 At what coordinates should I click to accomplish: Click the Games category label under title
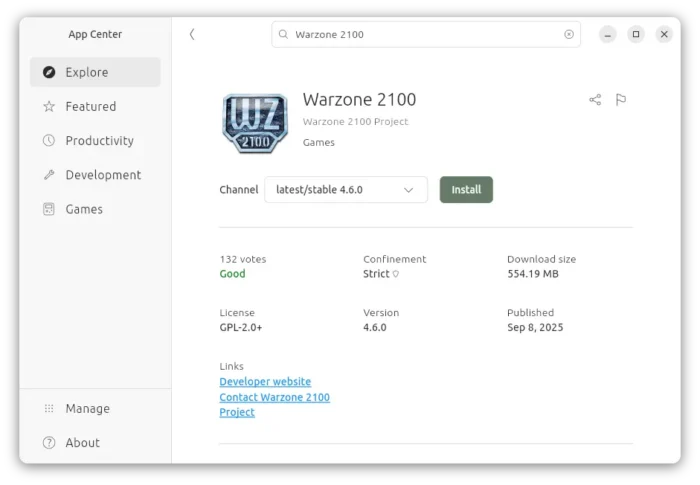(x=318, y=142)
